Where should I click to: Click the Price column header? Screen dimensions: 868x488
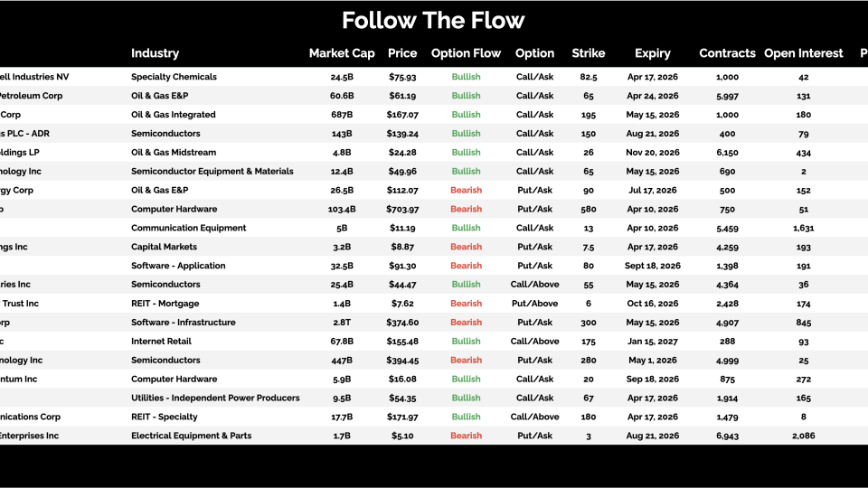coord(402,53)
